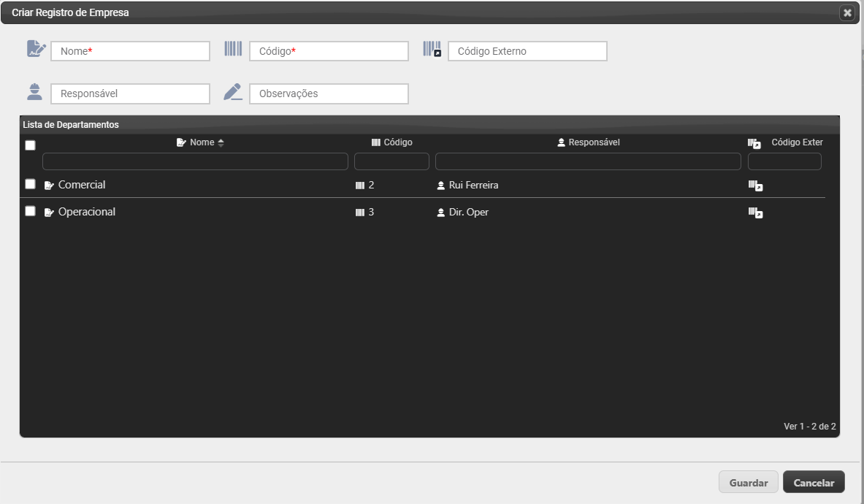Sort departments by Nome arrow

point(221,142)
